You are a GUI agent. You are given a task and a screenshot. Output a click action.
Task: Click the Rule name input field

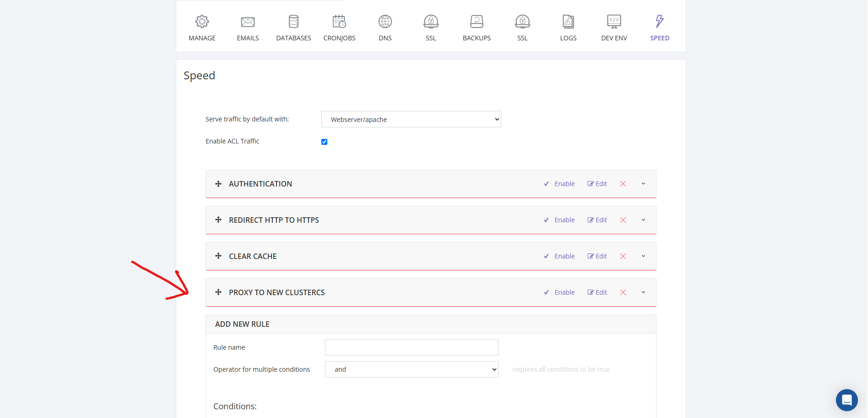[412, 347]
